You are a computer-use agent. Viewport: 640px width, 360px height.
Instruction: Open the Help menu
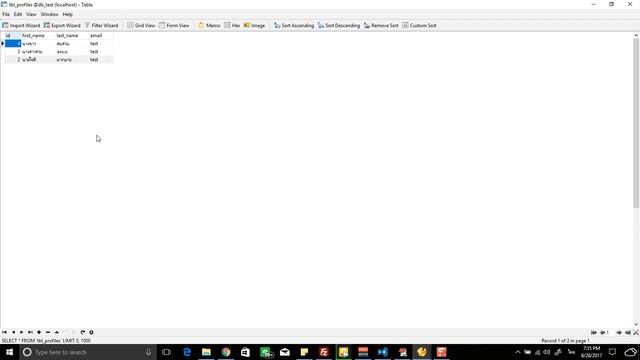pyautogui.click(x=68, y=14)
